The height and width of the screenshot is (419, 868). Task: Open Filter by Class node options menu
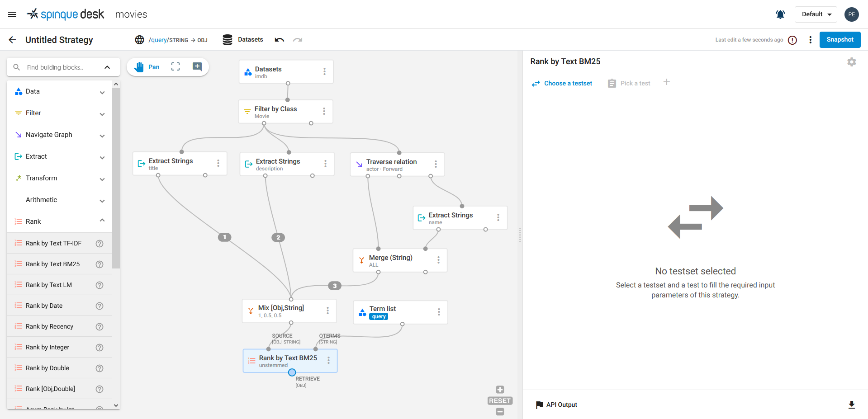click(324, 111)
